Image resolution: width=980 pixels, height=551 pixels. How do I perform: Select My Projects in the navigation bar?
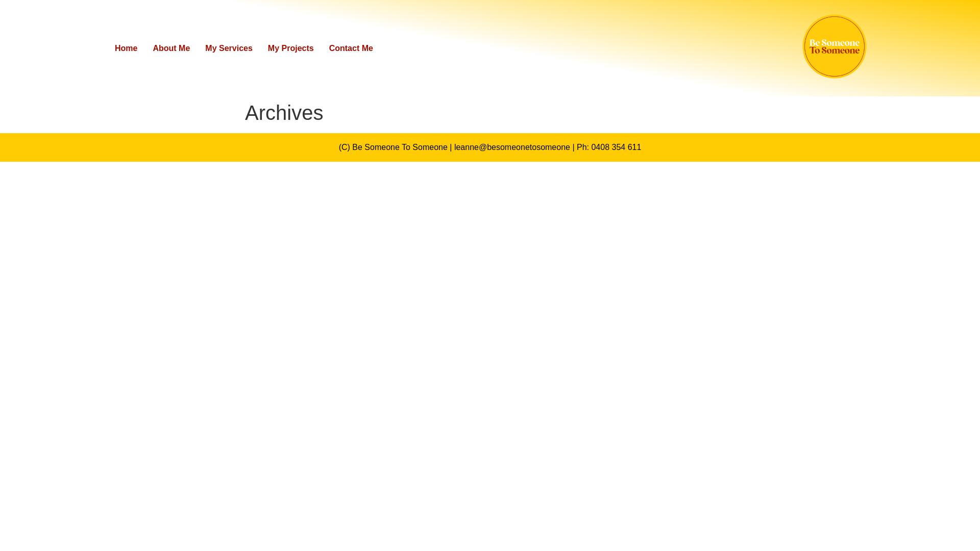[290, 48]
